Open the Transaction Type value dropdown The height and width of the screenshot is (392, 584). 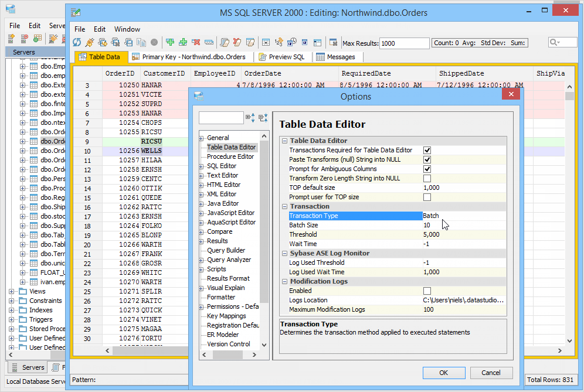464,216
